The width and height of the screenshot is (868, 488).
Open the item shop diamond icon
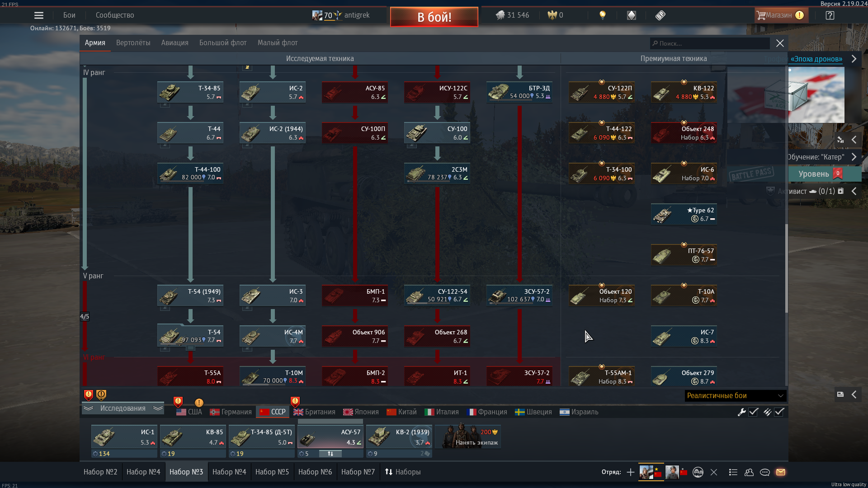point(632,15)
